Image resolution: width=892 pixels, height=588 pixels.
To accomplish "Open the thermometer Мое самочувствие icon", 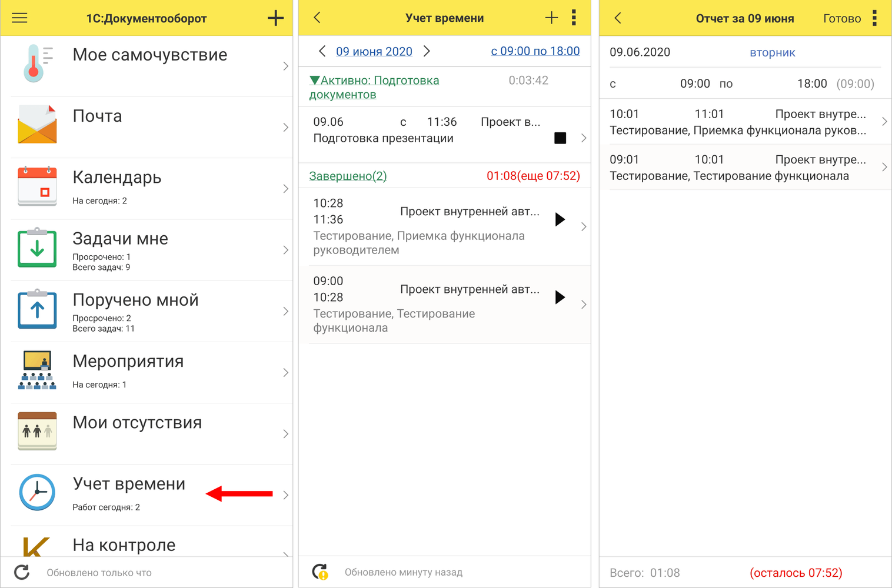I will point(38,64).
